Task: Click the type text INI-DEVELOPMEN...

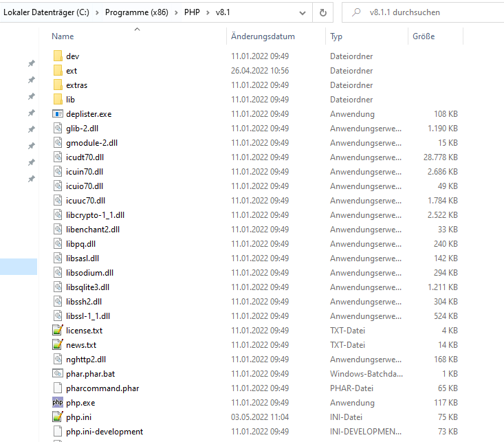Action: click(366, 432)
